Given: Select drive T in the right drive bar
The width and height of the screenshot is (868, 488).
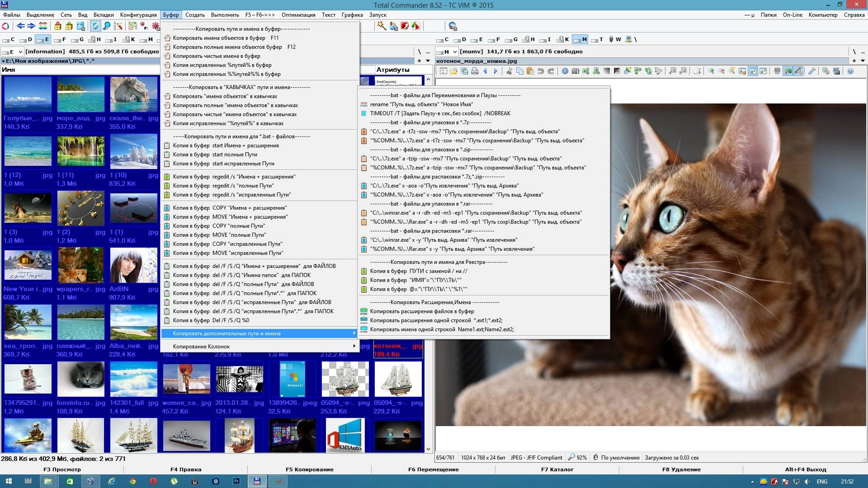Looking at the screenshot, I should coord(597,39).
